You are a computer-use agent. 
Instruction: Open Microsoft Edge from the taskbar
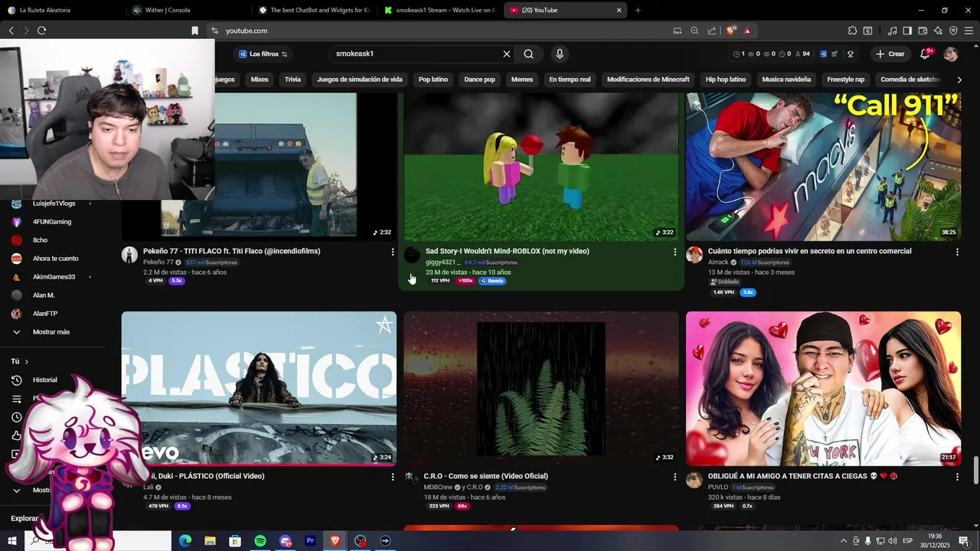click(185, 541)
